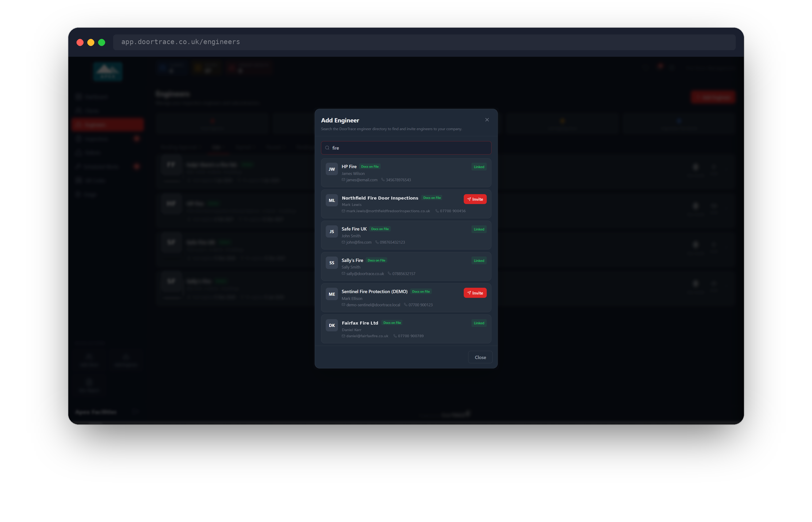Click the Linked badge on HP Fire

(479, 167)
